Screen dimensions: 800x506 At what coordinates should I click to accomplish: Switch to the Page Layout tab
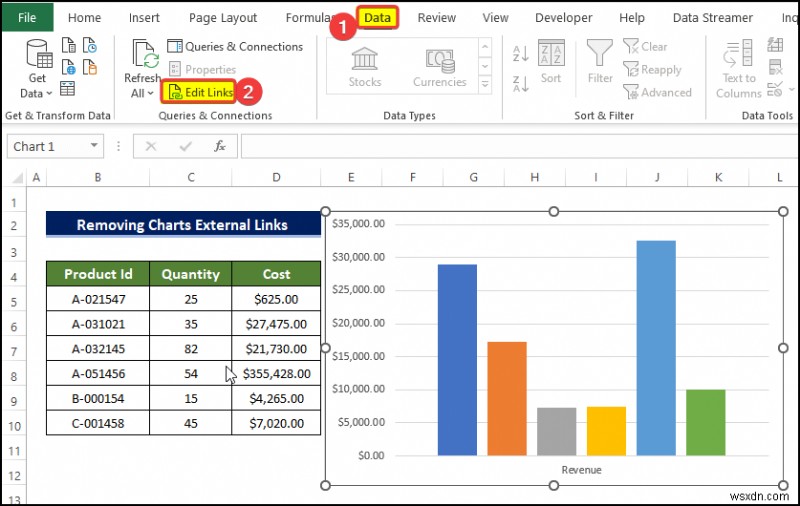223,18
